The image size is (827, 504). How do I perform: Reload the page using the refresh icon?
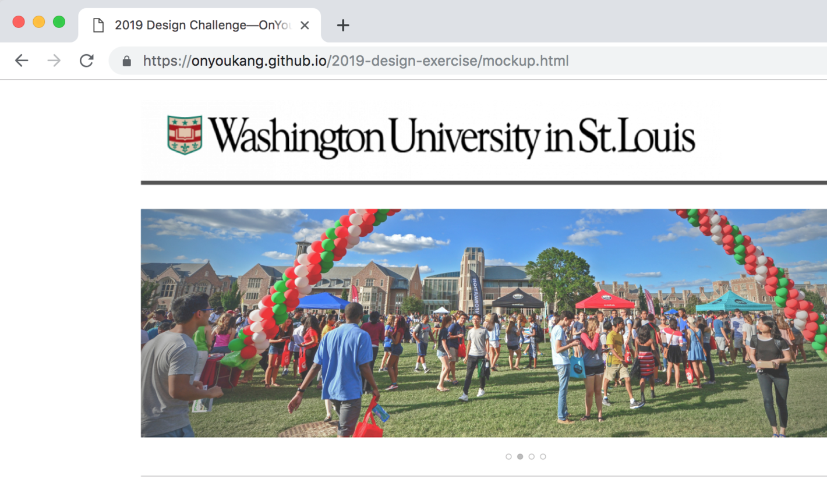point(87,61)
